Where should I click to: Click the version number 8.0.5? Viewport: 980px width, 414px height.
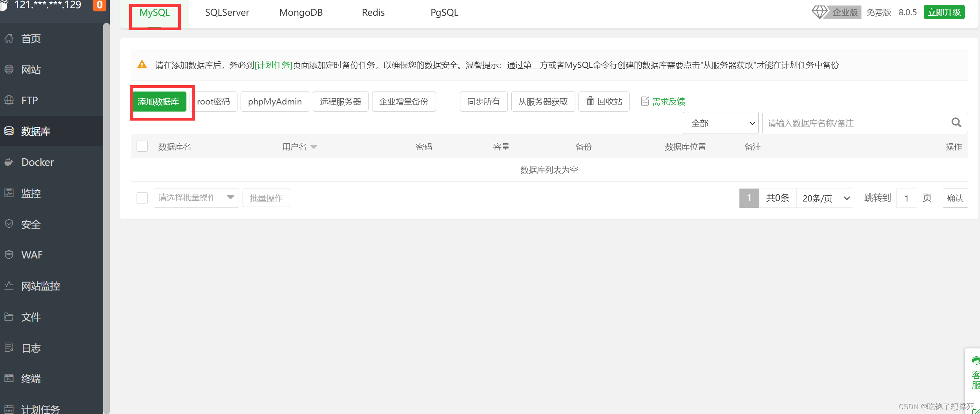point(908,13)
